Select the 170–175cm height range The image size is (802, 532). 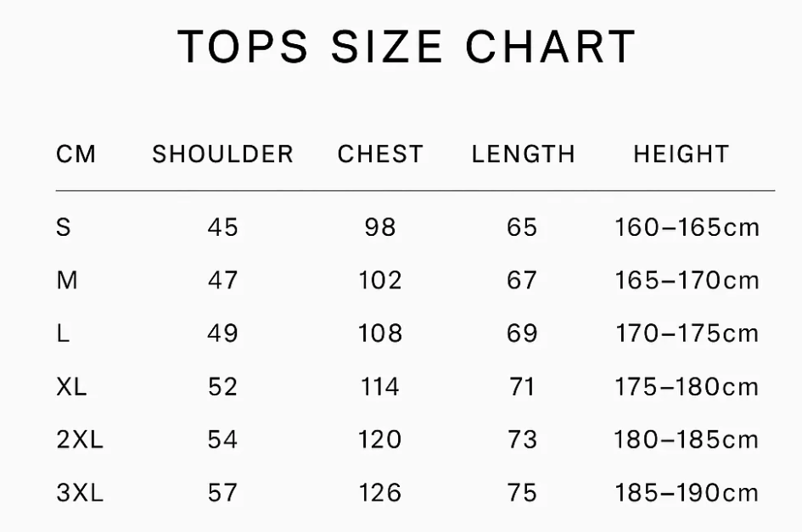pyautogui.click(x=687, y=333)
